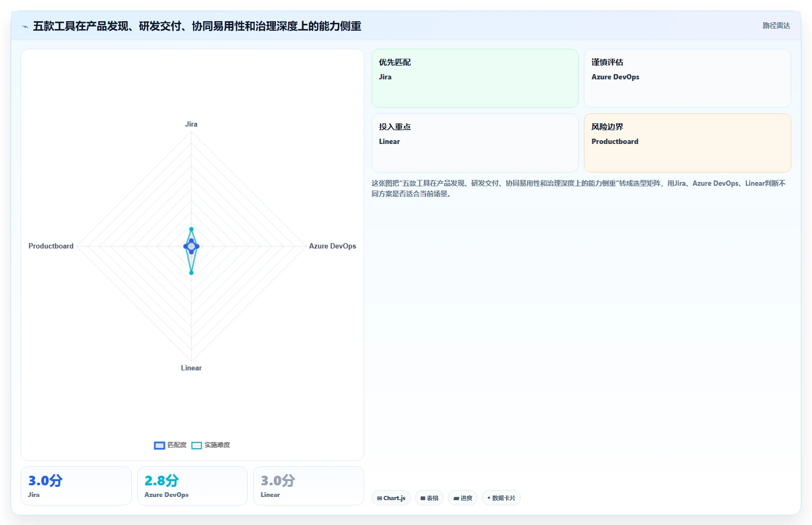Click the 数据卡片 tag
The width and height of the screenshot is (812, 525).
coord(501,498)
